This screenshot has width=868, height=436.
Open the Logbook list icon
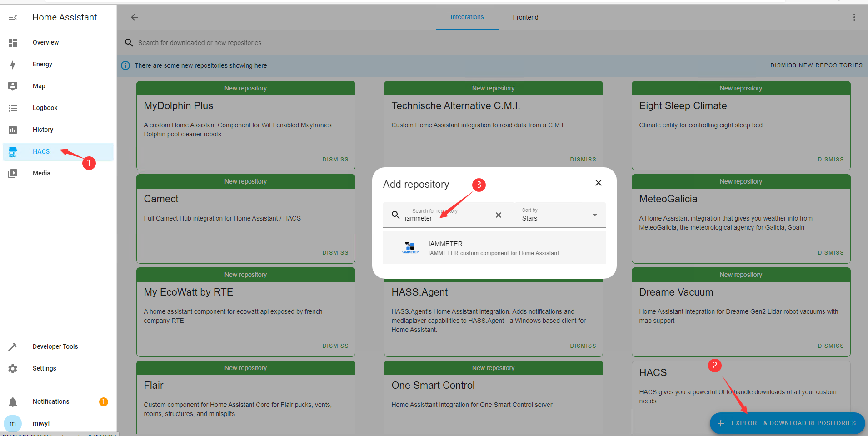coord(13,108)
